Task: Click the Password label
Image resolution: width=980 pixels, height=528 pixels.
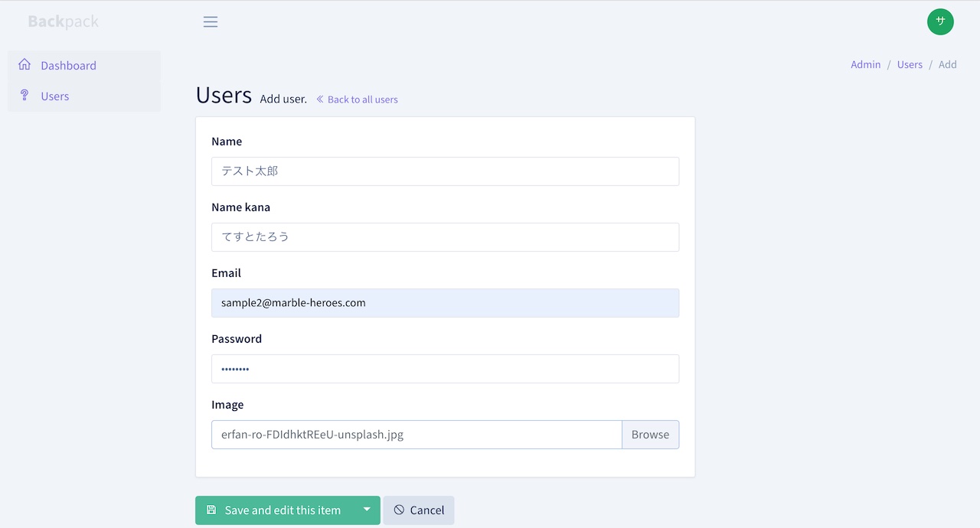Action: pyautogui.click(x=237, y=339)
